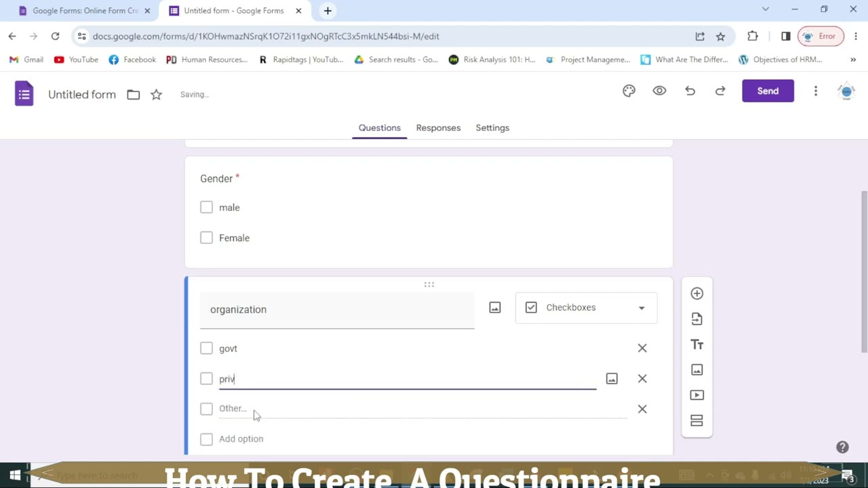Screen dimensions: 868x488
Task: Switch to the Responses tab
Action: pyautogui.click(x=438, y=127)
